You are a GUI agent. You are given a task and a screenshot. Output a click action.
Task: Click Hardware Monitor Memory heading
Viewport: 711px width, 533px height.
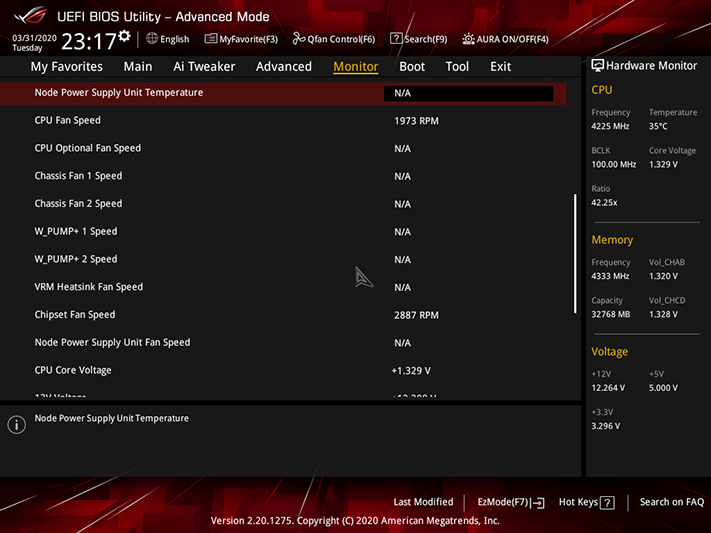coord(612,240)
